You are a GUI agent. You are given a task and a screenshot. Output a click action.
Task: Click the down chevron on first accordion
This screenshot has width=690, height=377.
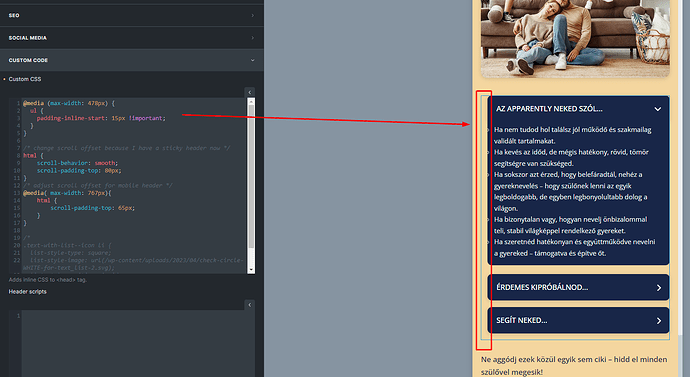point(657,109)
